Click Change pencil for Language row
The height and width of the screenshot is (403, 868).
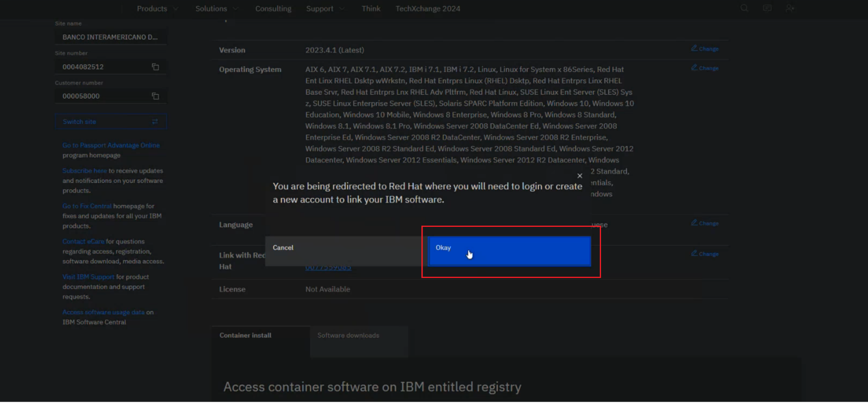(x=705, y=223)
